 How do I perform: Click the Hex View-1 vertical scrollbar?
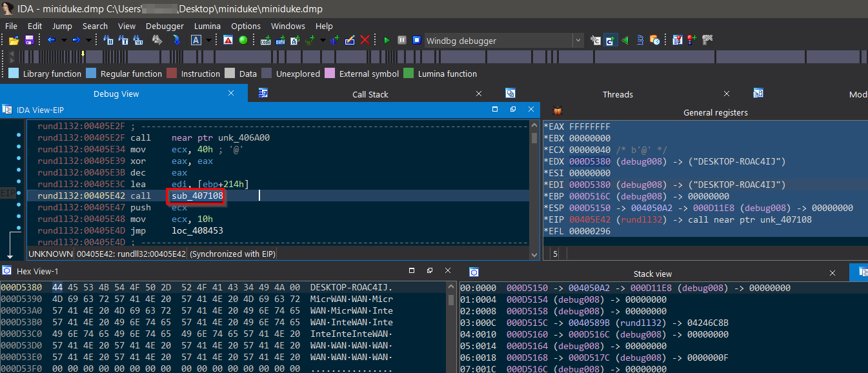450,327
